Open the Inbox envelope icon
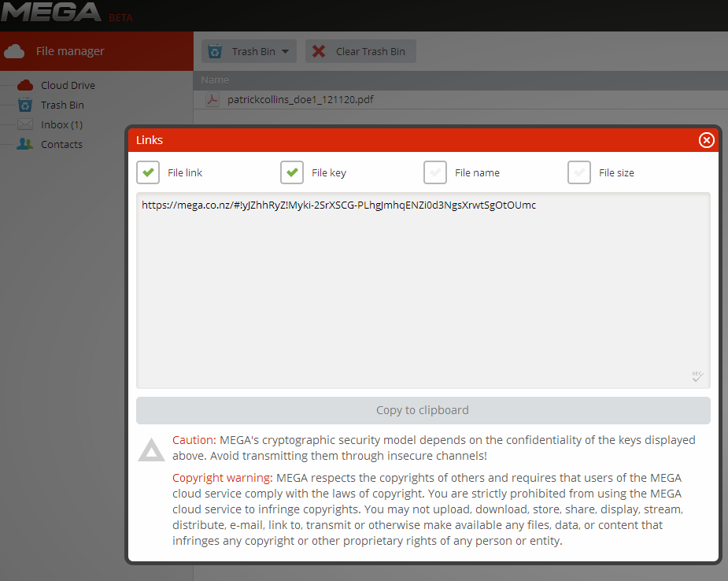 25,124
